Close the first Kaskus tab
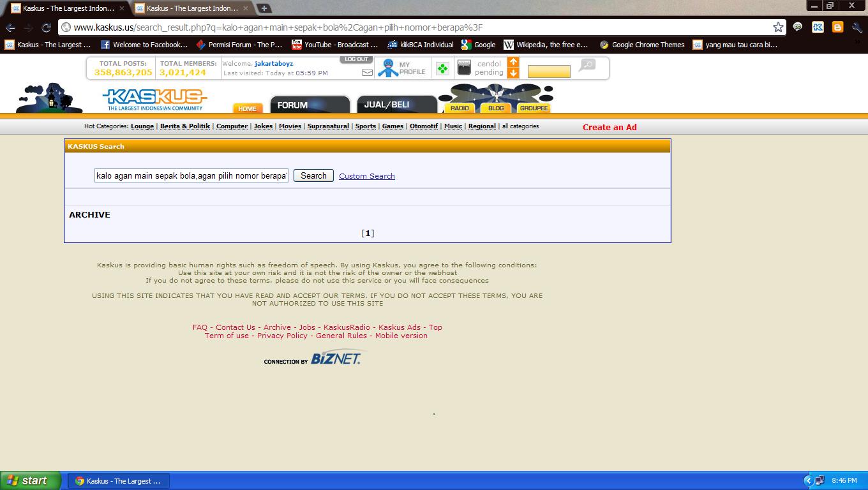Screen dimensions: 868x490 [x=121, y=8]
